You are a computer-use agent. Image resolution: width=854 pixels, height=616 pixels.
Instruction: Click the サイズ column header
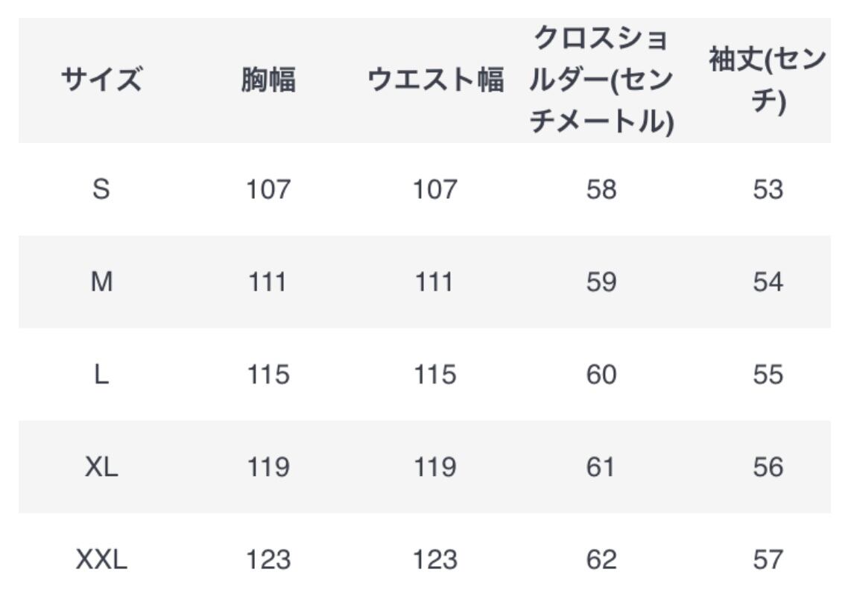point(101,79)
